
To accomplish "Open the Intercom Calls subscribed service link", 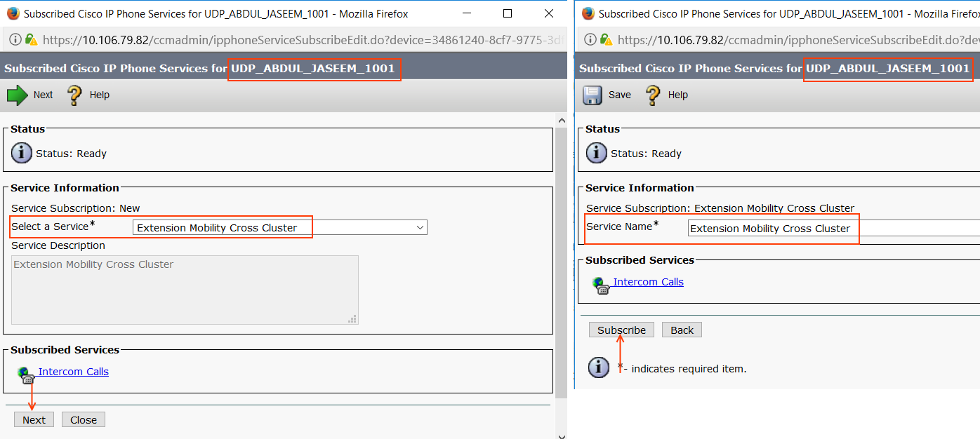I will click(x=647, y=282).
